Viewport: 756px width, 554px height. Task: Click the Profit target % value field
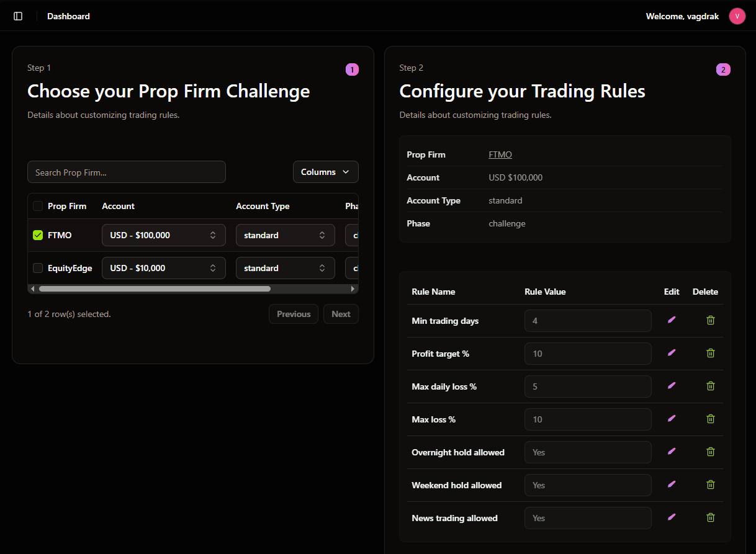click(588, 354)
